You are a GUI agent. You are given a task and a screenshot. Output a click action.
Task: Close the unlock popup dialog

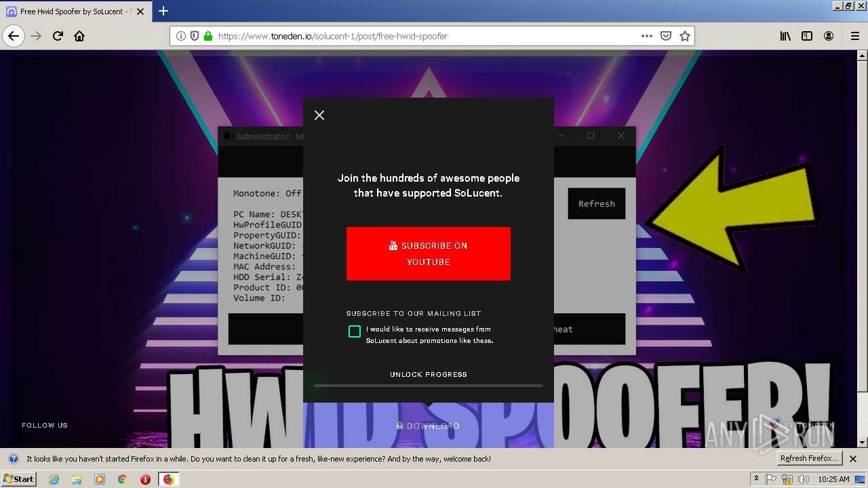tap(319, 115)
